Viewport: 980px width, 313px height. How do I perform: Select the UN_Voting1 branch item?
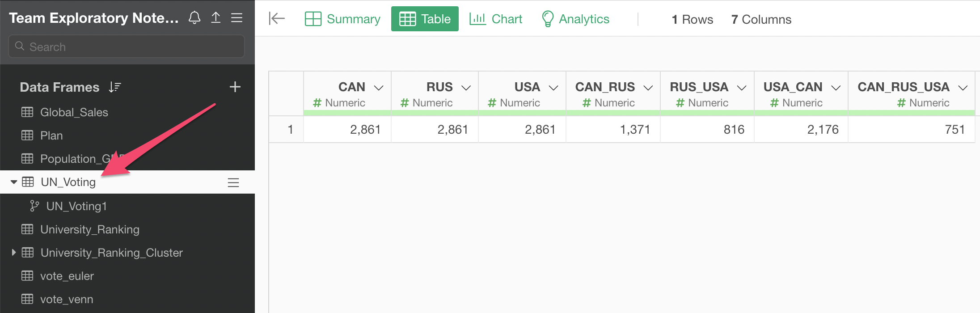coord(76,206)
